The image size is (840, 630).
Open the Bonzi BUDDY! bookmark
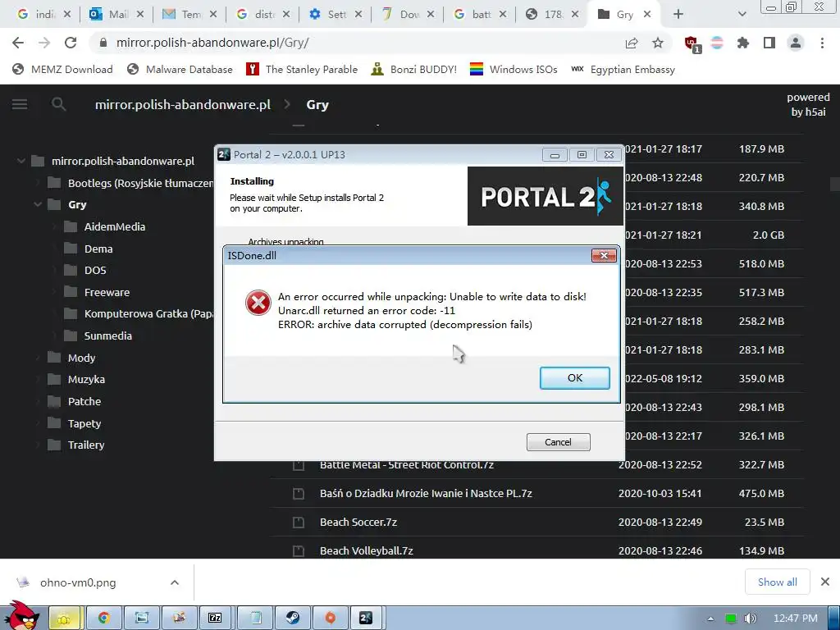click(413, 69)
